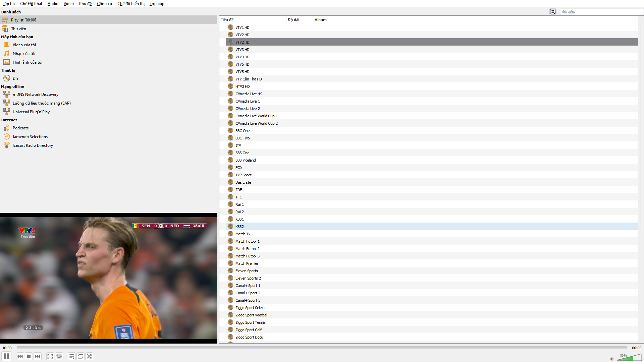The width and height of the screenshot is (644, 362).
Task: Focus the Tìm kiếm search field
Action: pyautogui.click(x=602, y=12)
